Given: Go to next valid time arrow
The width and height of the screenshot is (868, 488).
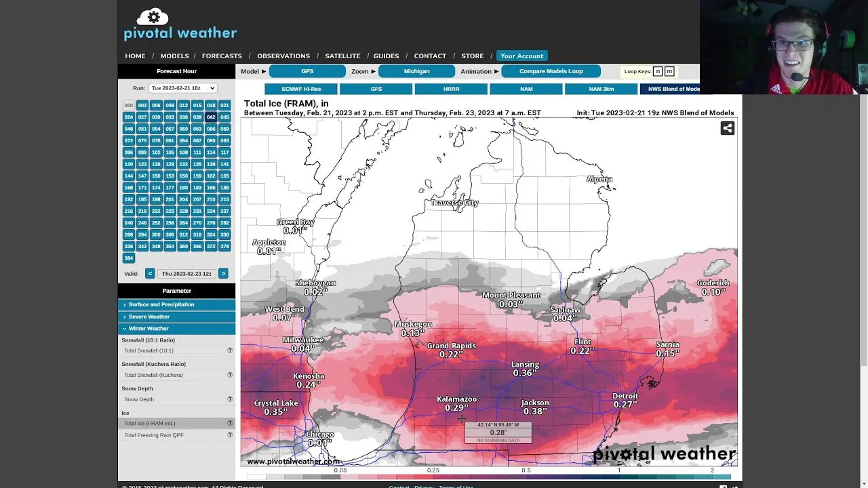Looking at the screenshot, I should 223,273.
